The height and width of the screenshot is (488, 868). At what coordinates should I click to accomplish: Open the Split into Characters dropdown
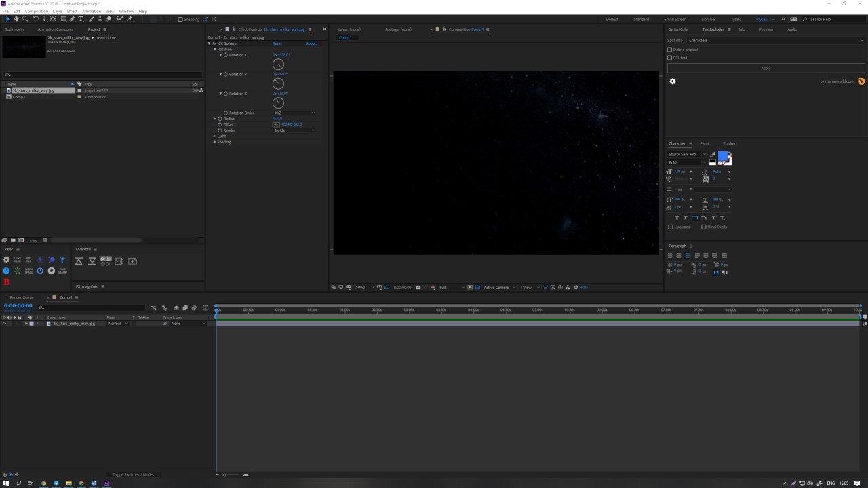[x=775, y=41]
